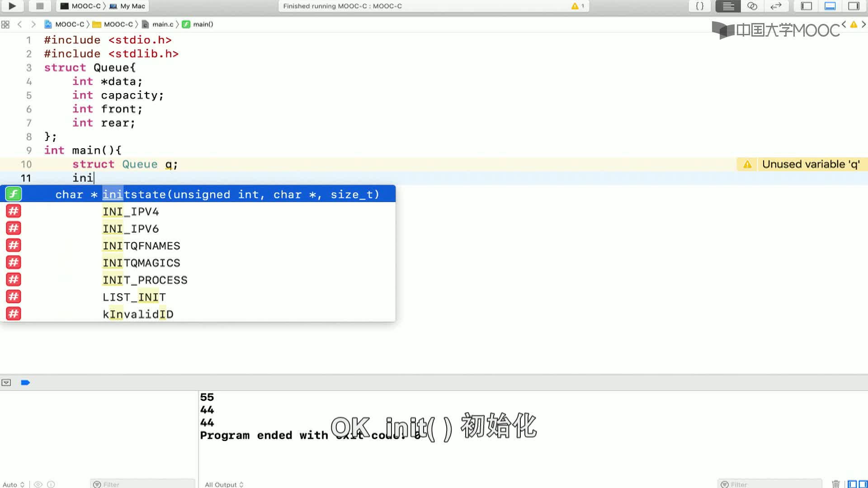Open main.c in the jump bar
Viewport: 868px width, 488px height.
coord(158,24)
